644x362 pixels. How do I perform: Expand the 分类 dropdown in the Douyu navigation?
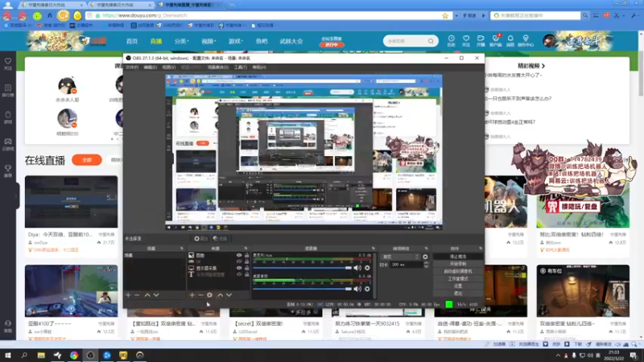(182, 41)
